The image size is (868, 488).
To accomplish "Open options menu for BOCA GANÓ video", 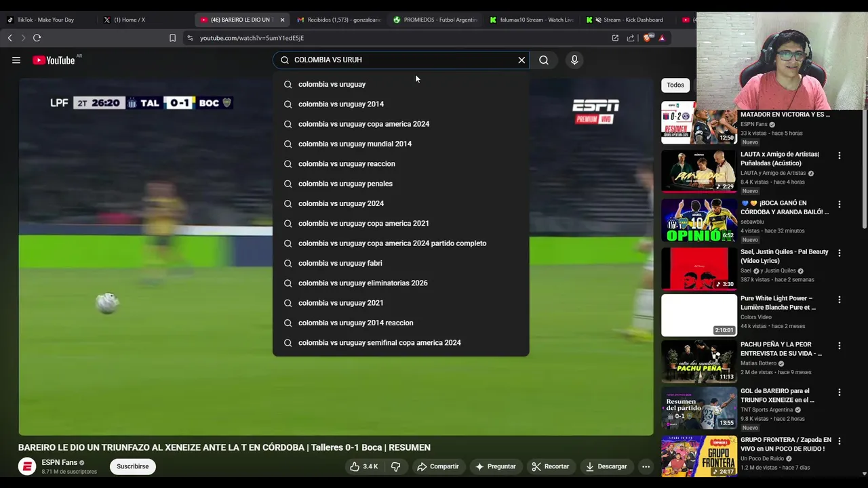I will pos(840,204).
